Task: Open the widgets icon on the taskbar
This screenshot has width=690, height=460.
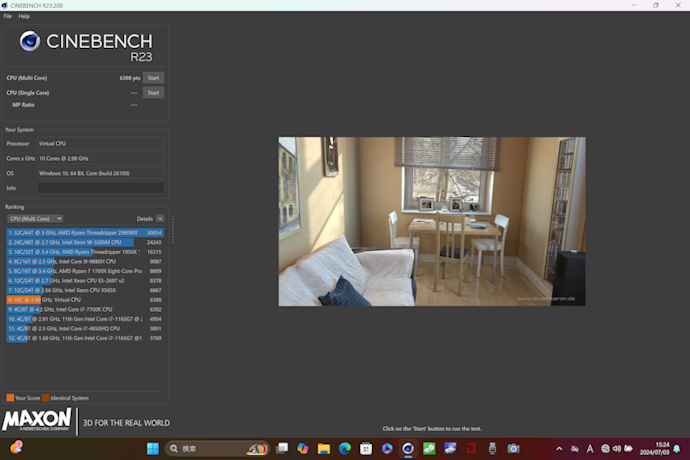Action: click(16, 447)
